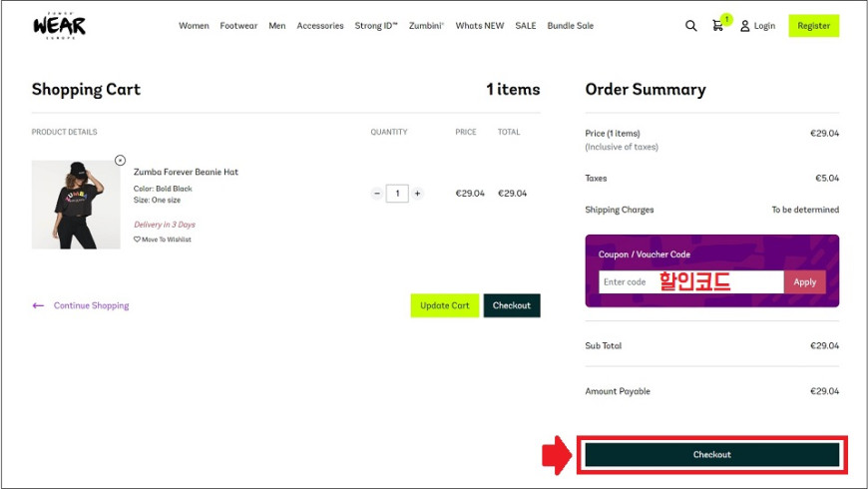This screenshot has height=489, width=868.
Task: Click the 'Amount Payable' label
Action: pos(618,391)
